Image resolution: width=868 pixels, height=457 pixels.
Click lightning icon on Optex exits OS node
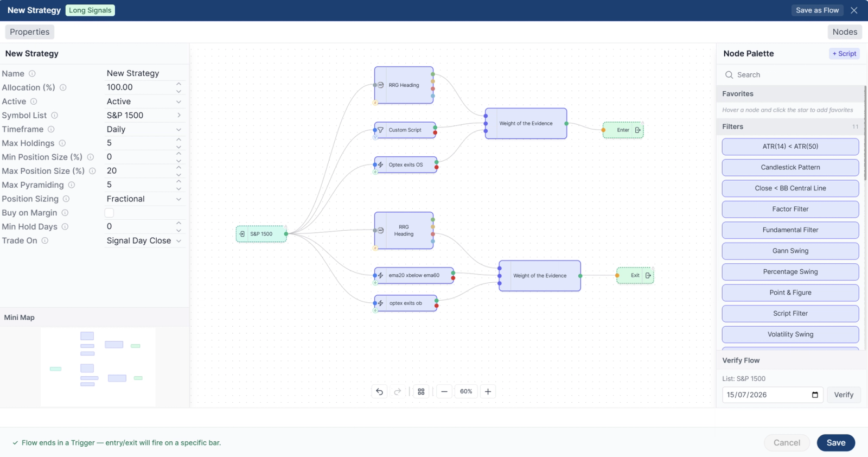tap(380, 164)
